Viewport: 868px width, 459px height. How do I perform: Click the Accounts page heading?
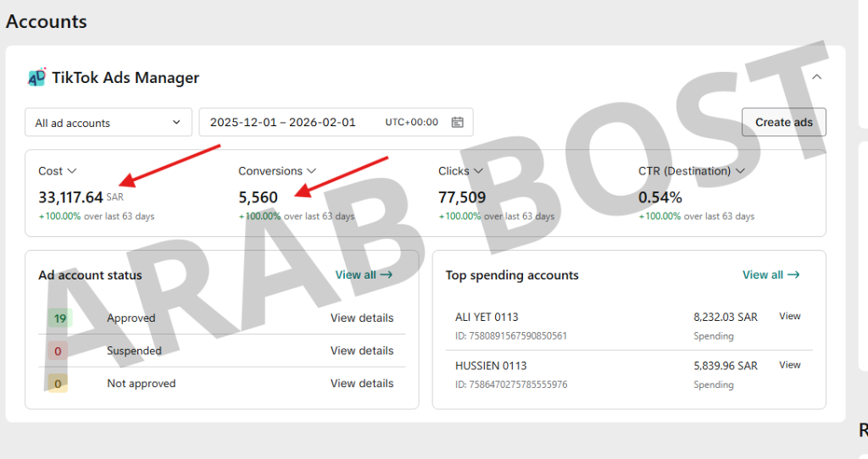tap(47, 21)
